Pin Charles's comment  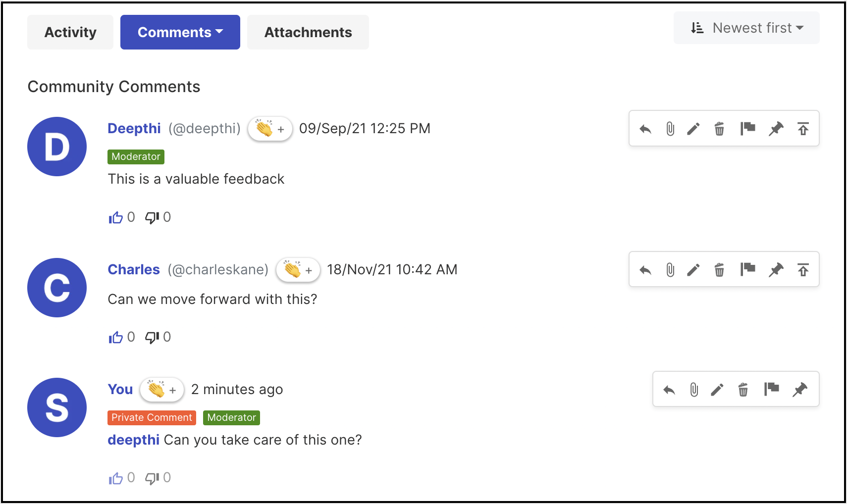[x=776, y=270]
